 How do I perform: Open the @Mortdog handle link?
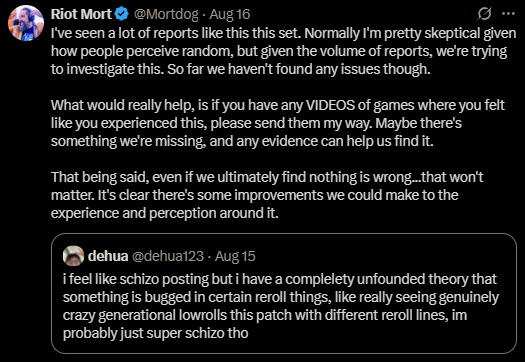[x=168, y=14]
